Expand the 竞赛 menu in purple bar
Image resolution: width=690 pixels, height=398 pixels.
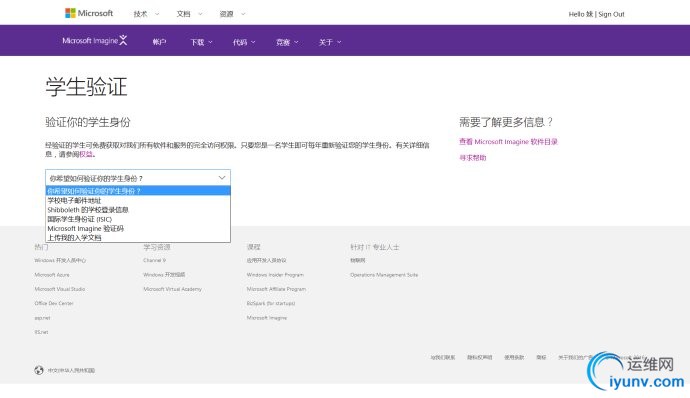pos(287,42)
